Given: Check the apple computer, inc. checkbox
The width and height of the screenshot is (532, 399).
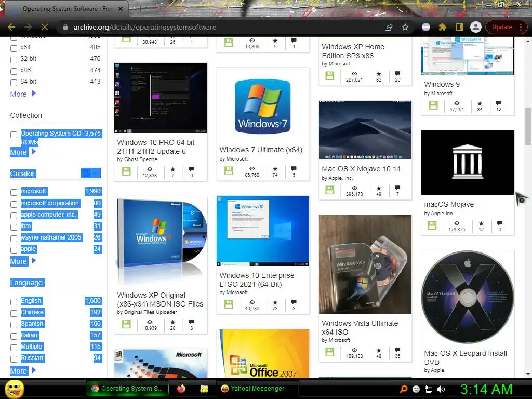Looking at the screenshot, I should click(x=14, y=216).
